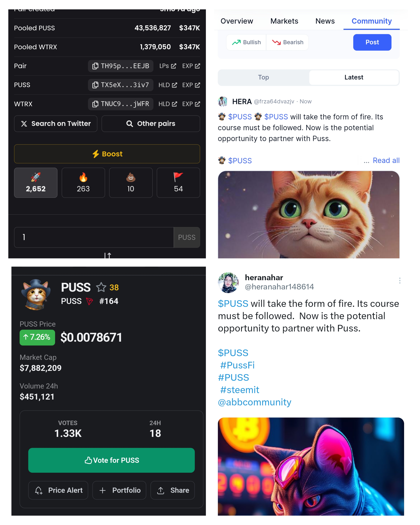The image size is (420, 525).
Task: Open three-dot menu on heranahar post
Action: (x=400, y=281)
